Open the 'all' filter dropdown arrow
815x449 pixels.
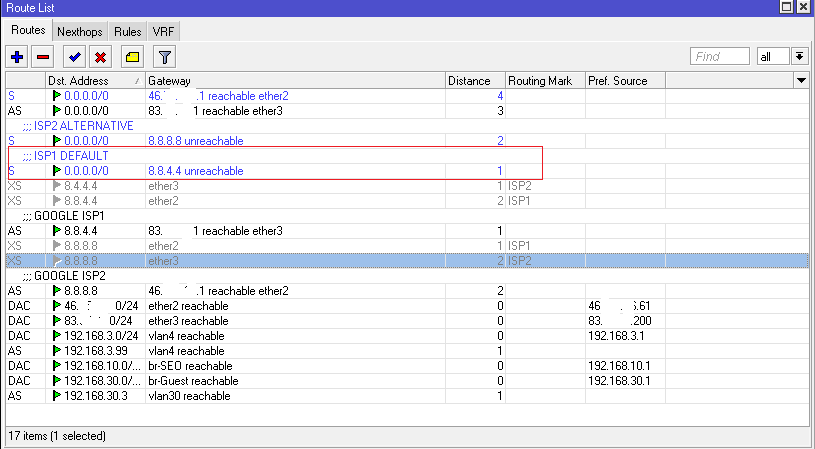800,57
